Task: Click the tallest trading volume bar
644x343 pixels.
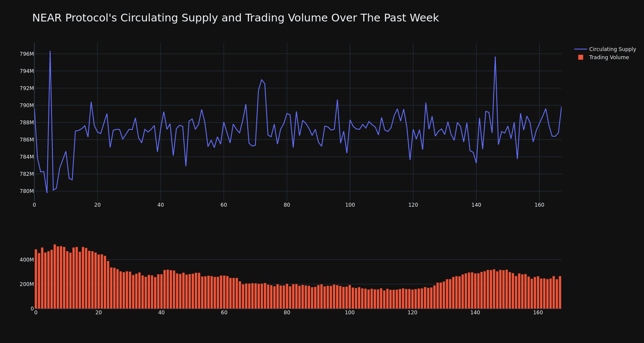Action: (55, 277)
